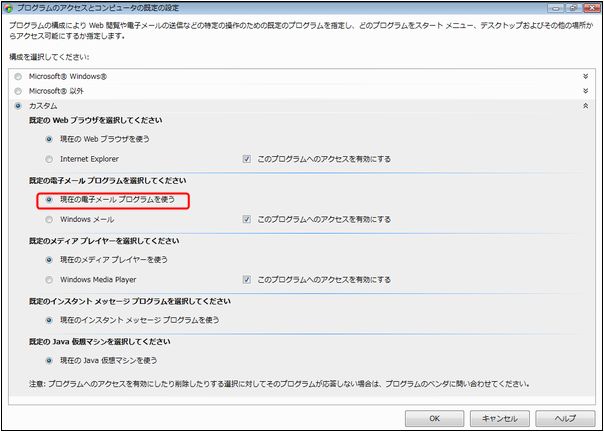Choose Windows メール as default mail
The width and height of the screenshot is (604, 432).
point(49,220)
